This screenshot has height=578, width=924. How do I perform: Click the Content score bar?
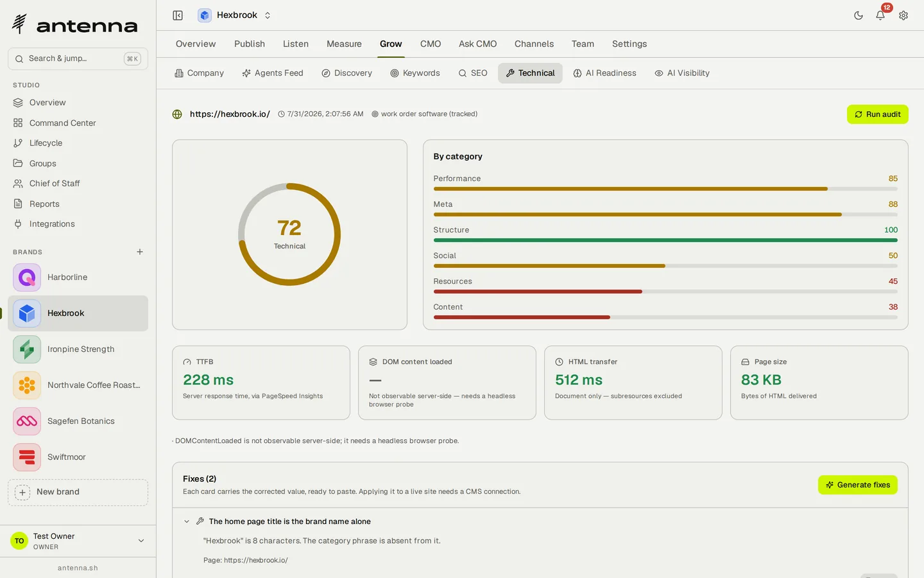(x=665, y=317)
